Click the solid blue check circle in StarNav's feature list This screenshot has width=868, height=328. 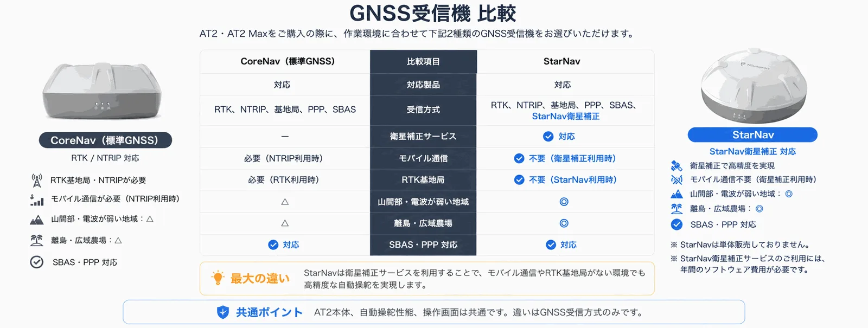click(x=676, y=224)
